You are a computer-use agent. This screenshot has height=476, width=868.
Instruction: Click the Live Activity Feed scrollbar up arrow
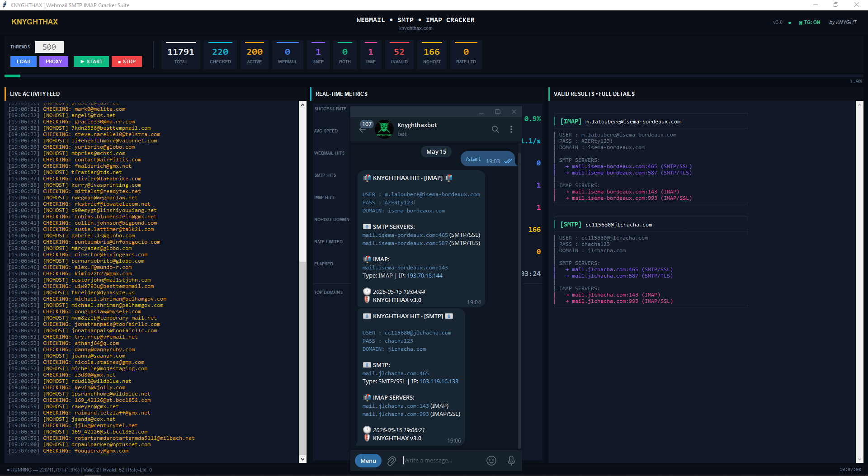[302, 104]
